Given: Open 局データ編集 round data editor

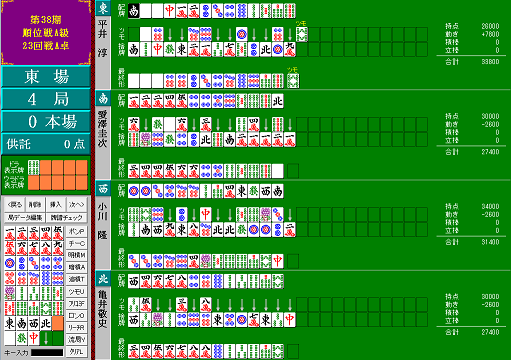Looking at the screenshot, I should (25, 218).
